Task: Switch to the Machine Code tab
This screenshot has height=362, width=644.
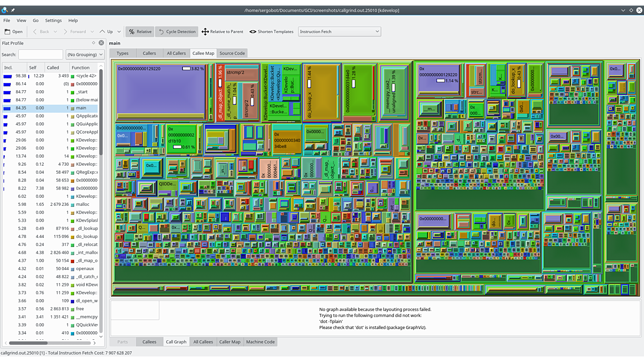Action: click(x=260, y=342)
